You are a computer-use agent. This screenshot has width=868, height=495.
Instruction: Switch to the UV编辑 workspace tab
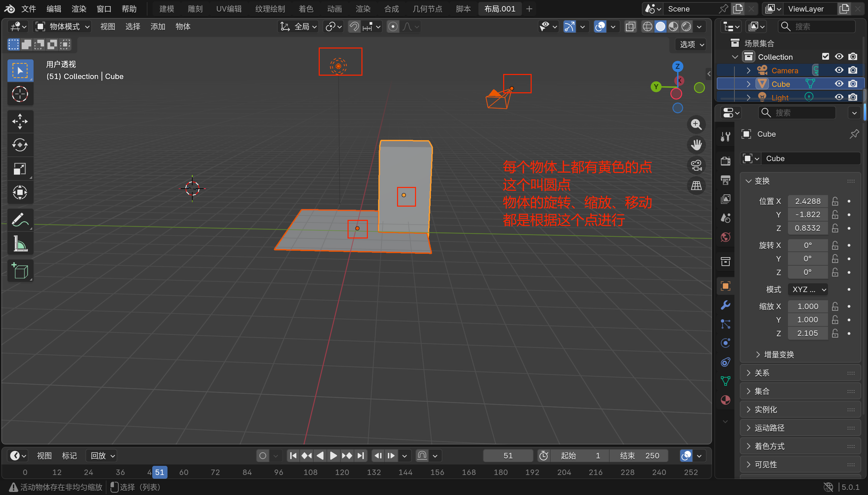click(229, 9)
